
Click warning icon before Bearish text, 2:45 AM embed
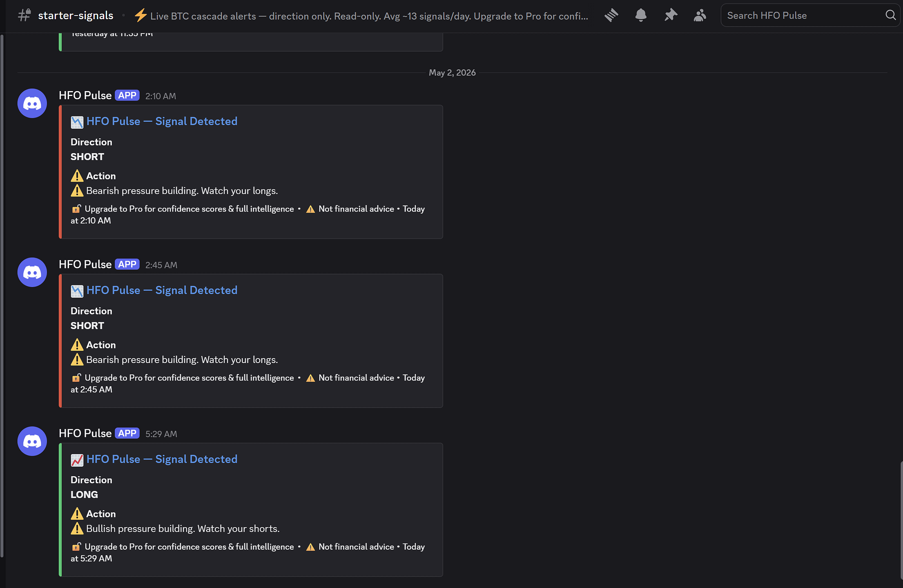pos(77,360)
